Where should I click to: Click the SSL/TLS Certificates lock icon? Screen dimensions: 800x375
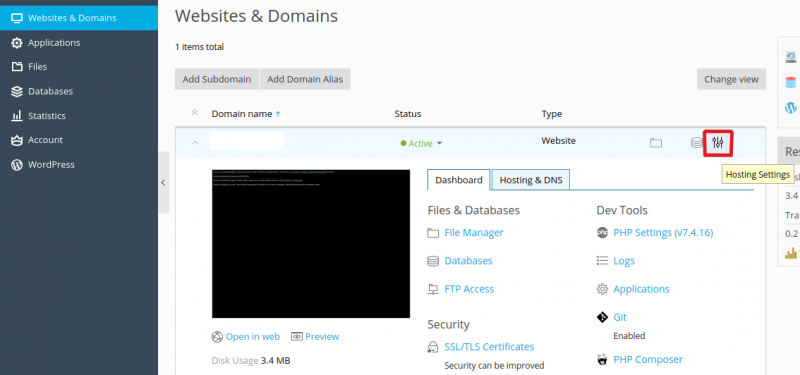click(433, 347)
